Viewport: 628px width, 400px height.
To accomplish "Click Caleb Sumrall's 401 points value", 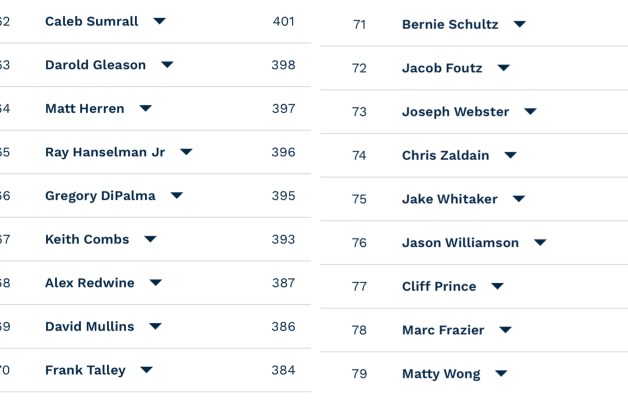I will click(284, 21).
